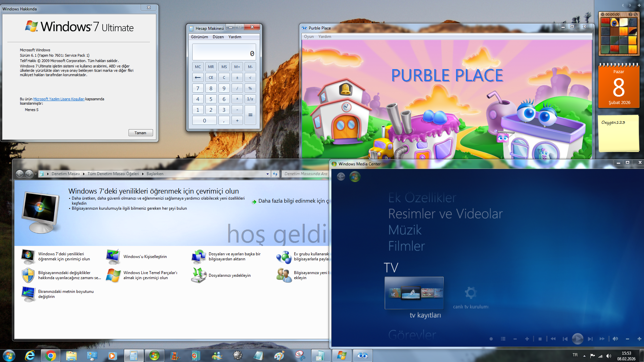Open the Start menu orb

coord(9,355)
